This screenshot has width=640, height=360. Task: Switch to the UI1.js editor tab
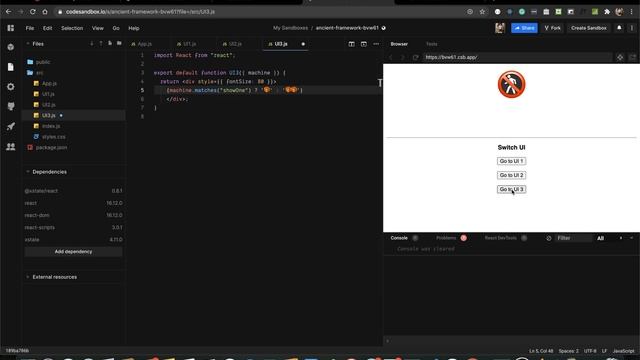187,44
